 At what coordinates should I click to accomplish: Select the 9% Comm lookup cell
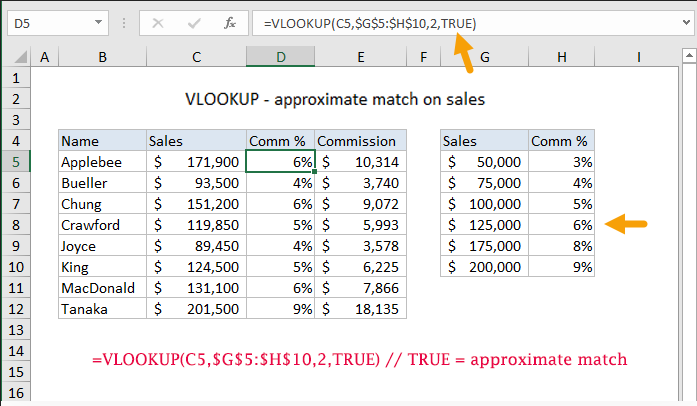click(561, 267)
